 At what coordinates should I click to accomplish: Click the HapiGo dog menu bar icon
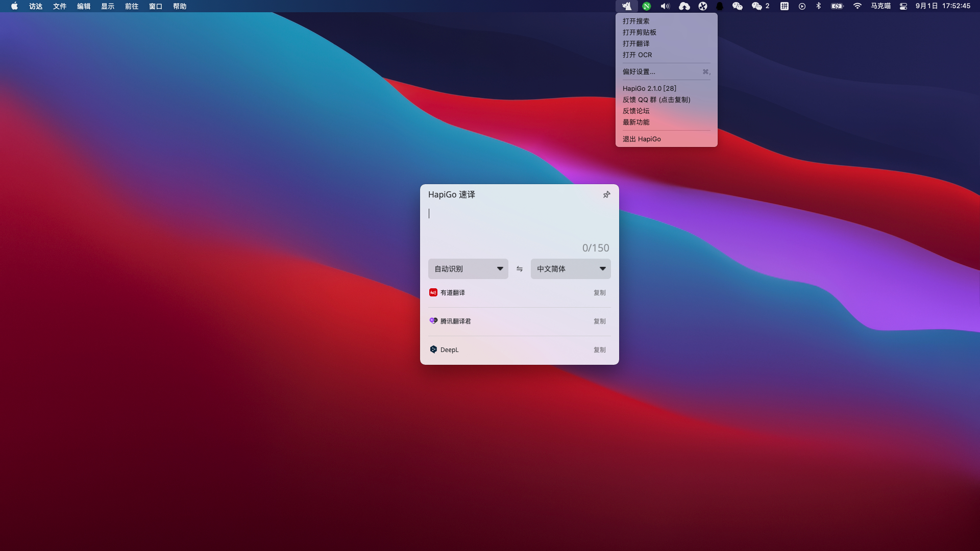(627, 6)
